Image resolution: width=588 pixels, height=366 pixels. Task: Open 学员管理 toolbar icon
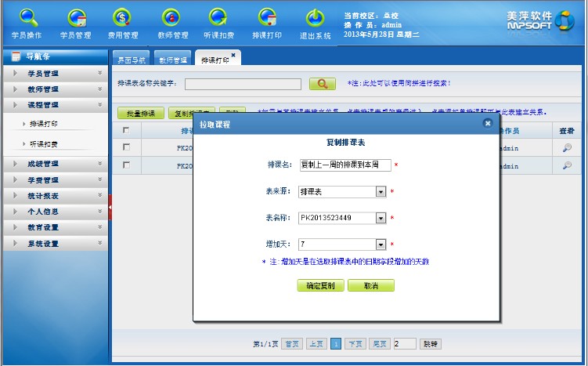[76, 19]
